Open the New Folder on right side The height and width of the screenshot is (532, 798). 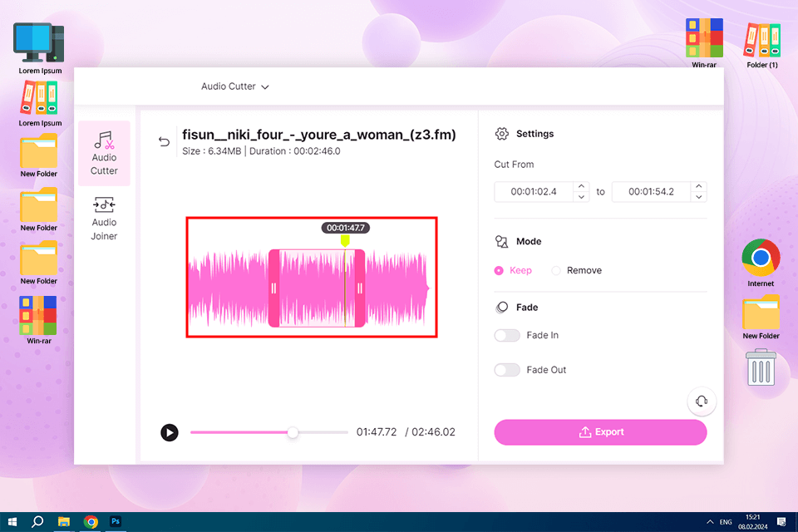(x=761, y=318)
